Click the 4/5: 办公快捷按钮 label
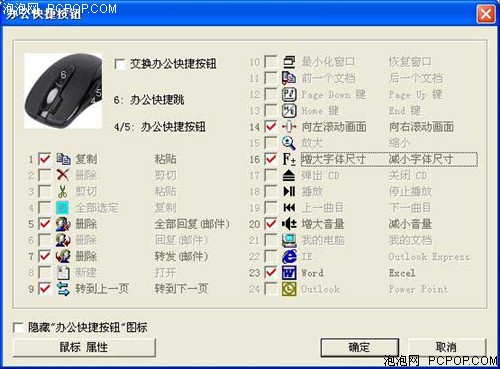The width and height of the screenshot is (500, 369). (160, 127)
